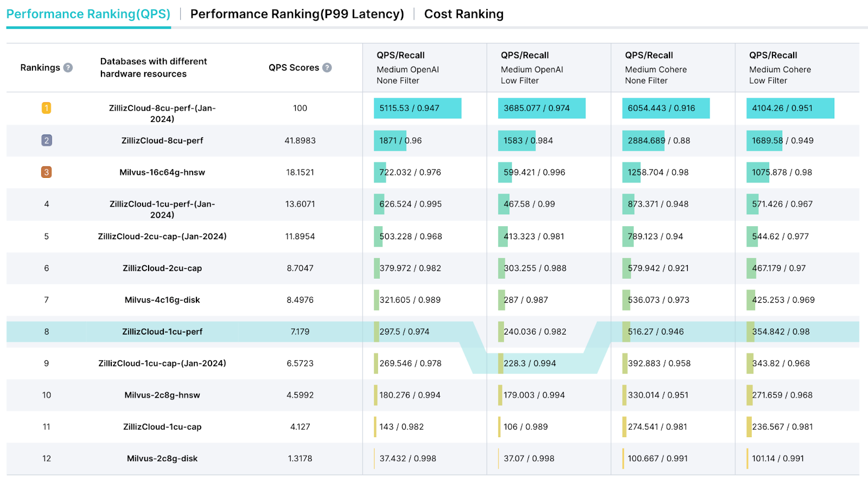The width and height of the screenshot is (868, 480).
Task: Open the Performance Ranking(QPS) tab
Action: point(88,14)
